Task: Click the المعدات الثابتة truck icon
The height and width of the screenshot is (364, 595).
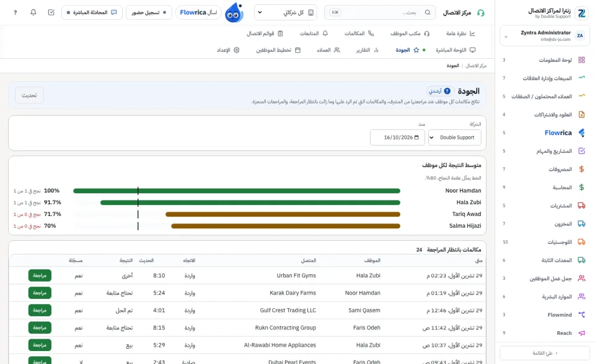Action: pos(581,260)
